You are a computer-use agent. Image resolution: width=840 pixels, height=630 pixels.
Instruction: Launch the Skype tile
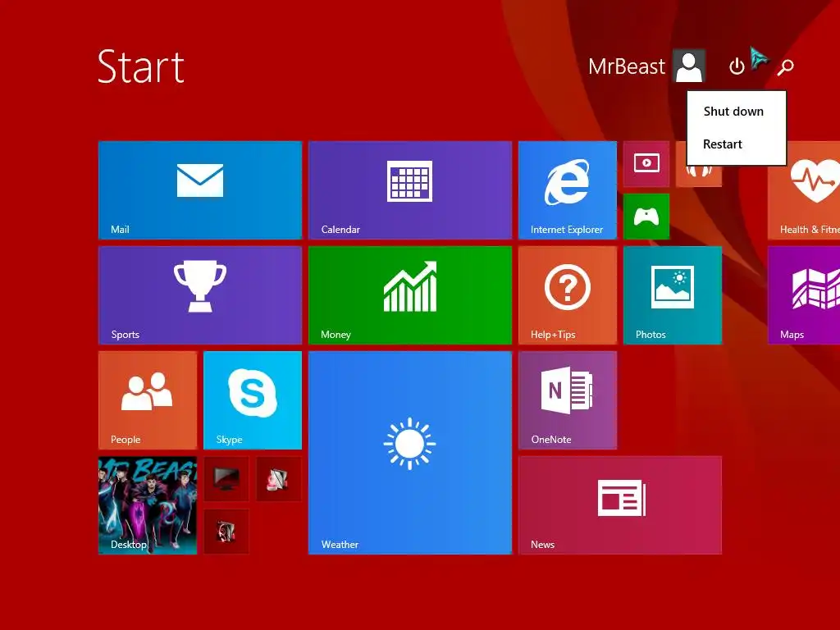point(253,400)
